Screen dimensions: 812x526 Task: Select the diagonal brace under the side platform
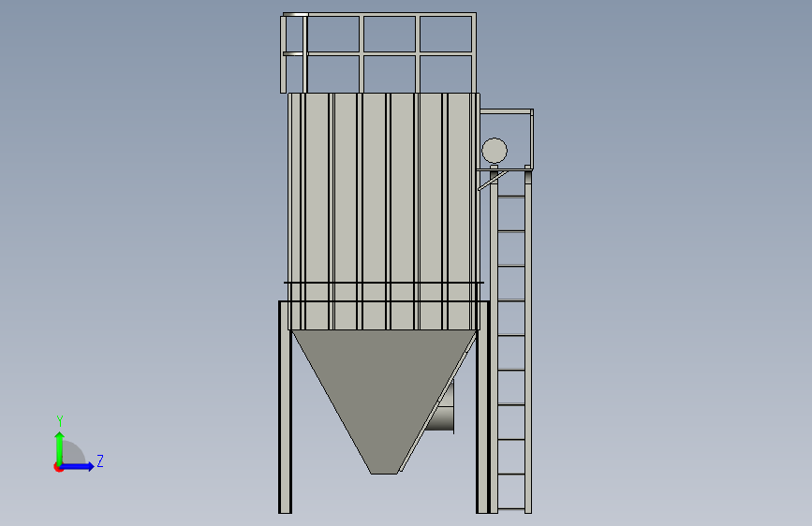492,181
